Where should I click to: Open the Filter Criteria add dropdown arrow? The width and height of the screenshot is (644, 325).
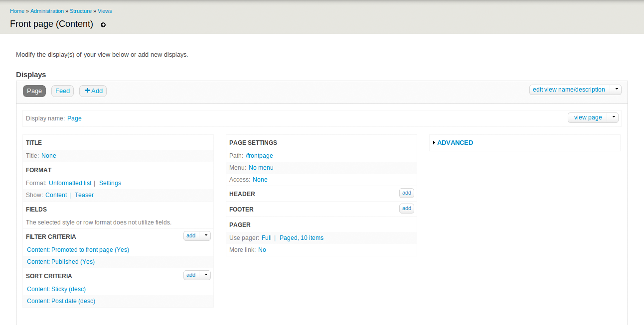(205, 236)
